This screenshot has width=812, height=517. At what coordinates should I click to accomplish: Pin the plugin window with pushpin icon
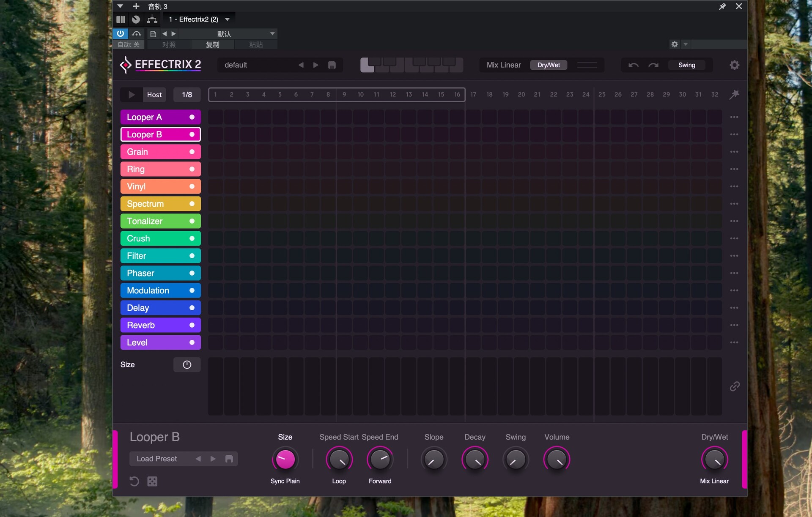click(x=722, y=6)
